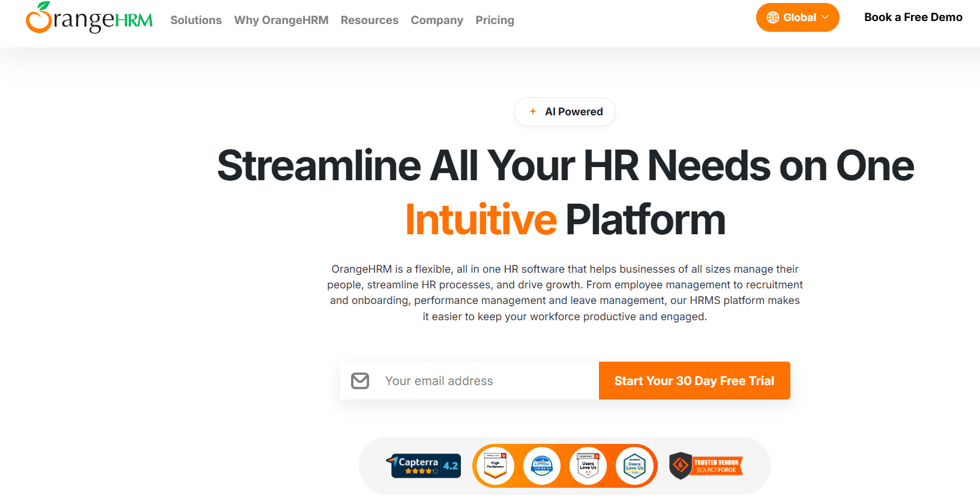Open the Resources menu

tap(370, 20)
